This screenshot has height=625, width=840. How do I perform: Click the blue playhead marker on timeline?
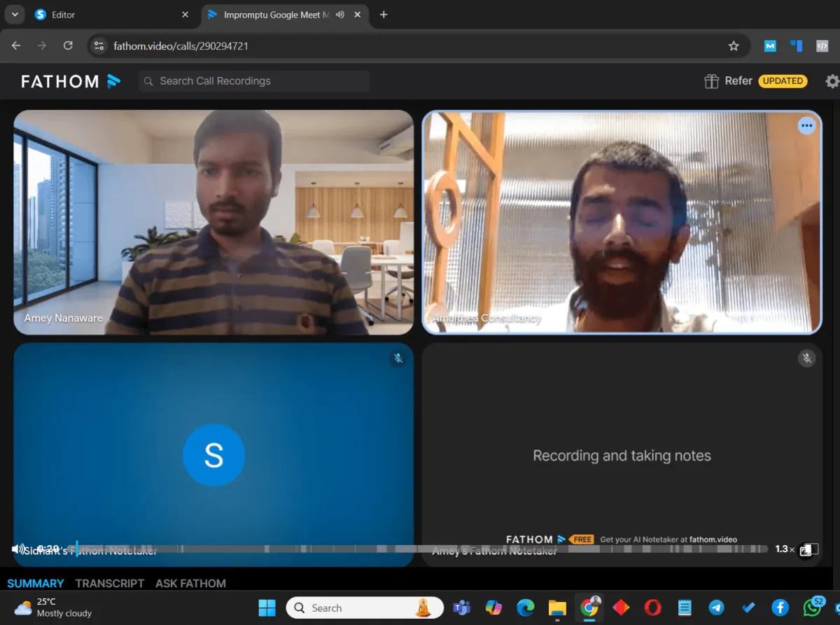click(76, 549)
